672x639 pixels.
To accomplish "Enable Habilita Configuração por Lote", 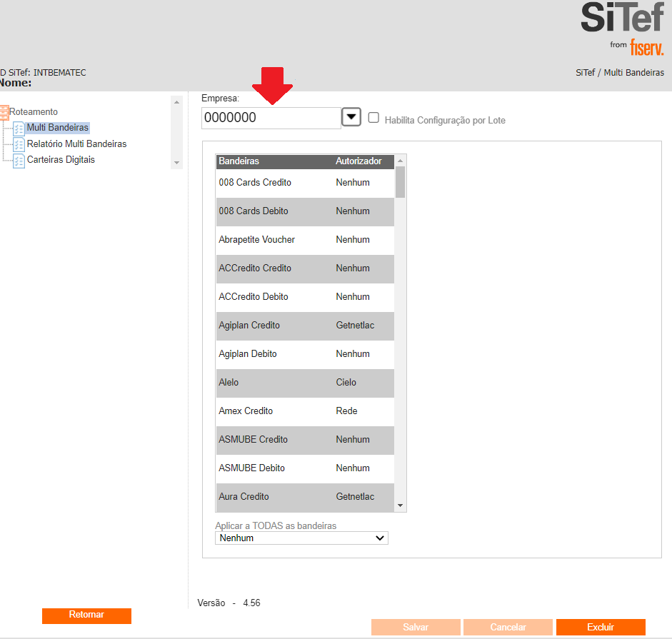I will click(373, 118).
